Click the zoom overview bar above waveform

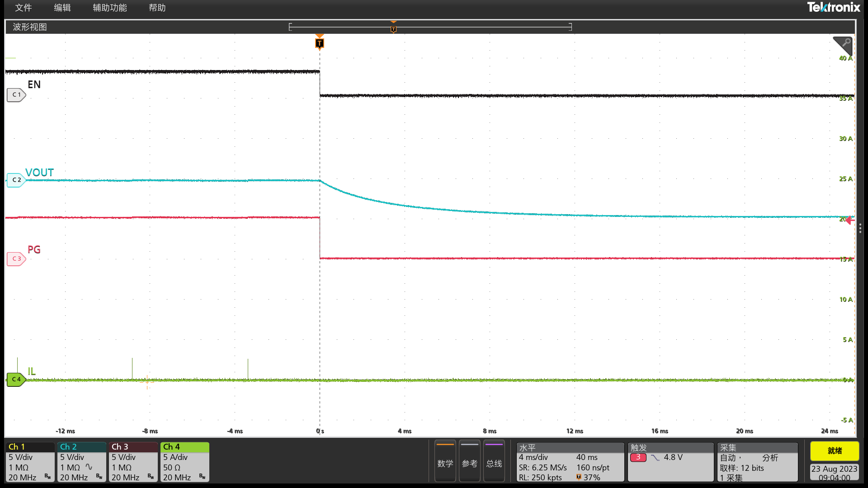coord(430,27)
